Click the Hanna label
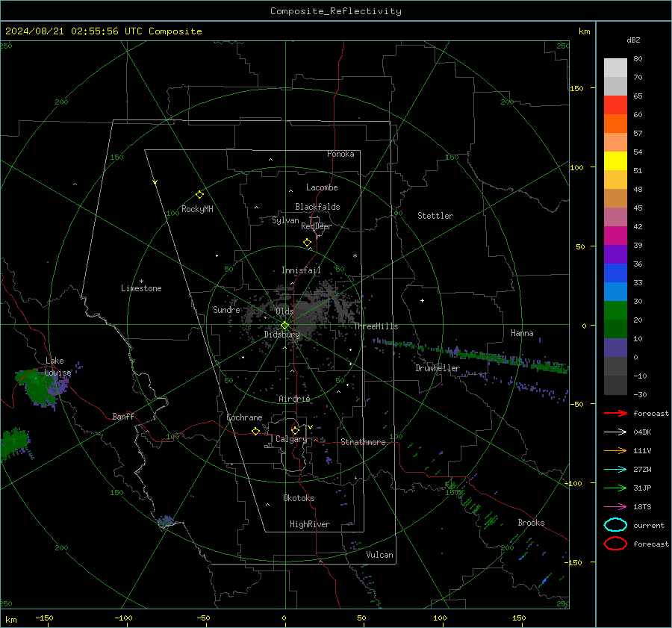This screenshot has width=672, height=628. (522, 333)
